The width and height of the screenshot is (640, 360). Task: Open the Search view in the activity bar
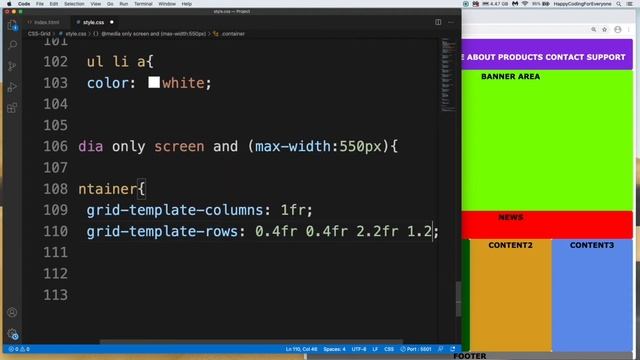click(x=12, y=44)
